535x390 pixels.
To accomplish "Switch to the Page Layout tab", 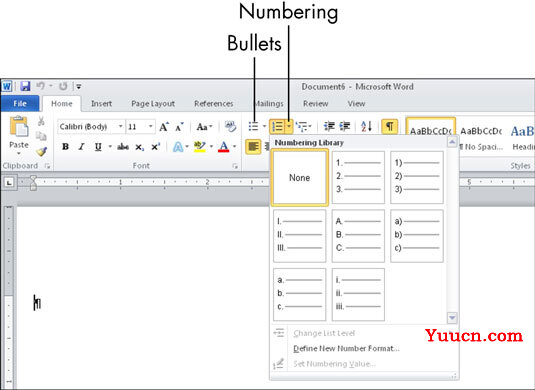I will [153, 103].
